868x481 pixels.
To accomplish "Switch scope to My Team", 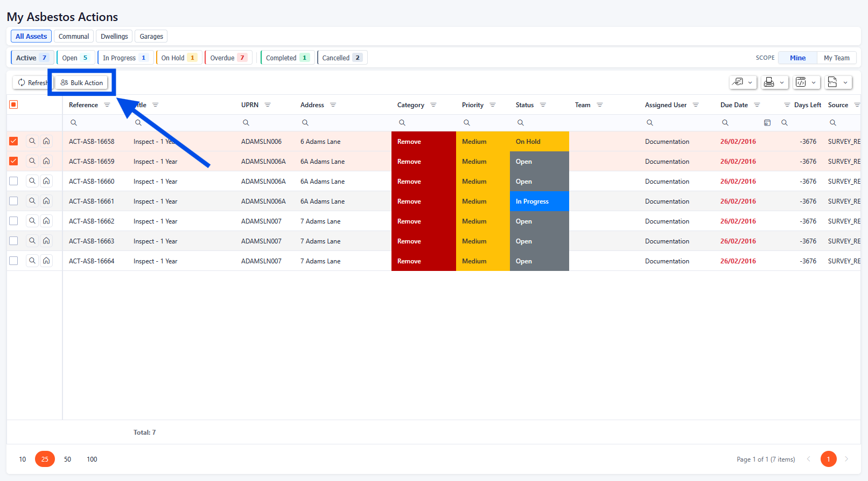I will [x=836, y=58].
